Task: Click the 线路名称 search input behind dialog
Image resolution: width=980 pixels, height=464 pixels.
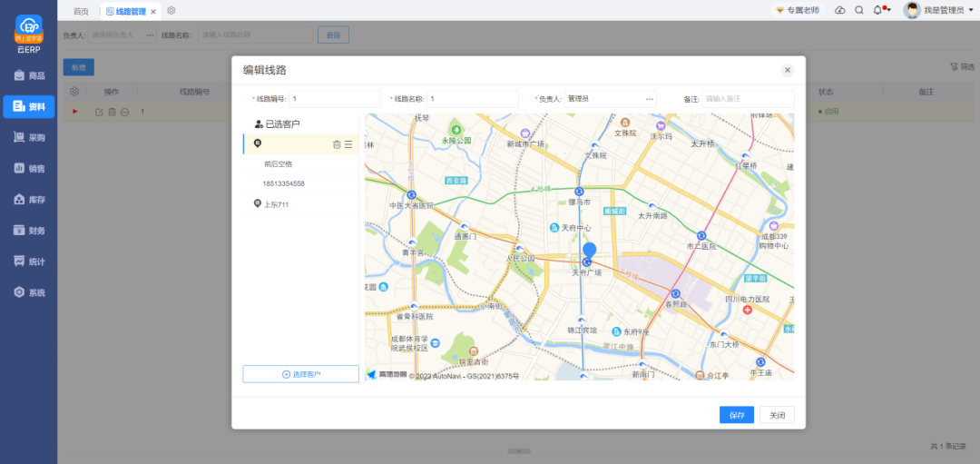Action: pyautogui.click(x=256, y=35)
